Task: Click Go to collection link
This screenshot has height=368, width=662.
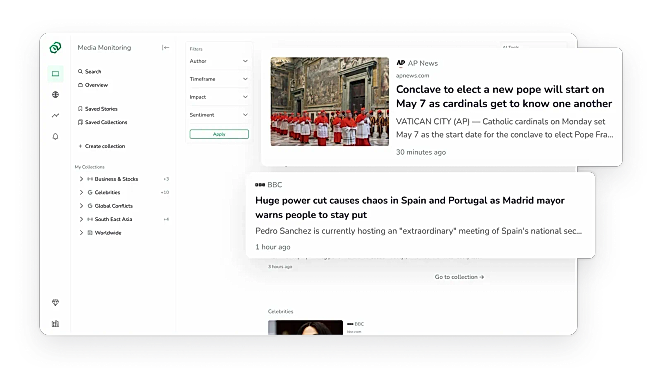Action: [x=459, y=277]
